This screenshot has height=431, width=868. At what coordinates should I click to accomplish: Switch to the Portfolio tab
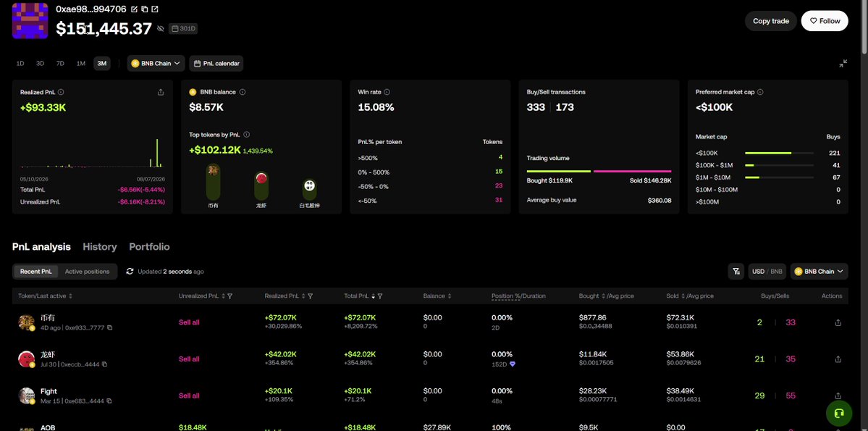tap(149, 247)
